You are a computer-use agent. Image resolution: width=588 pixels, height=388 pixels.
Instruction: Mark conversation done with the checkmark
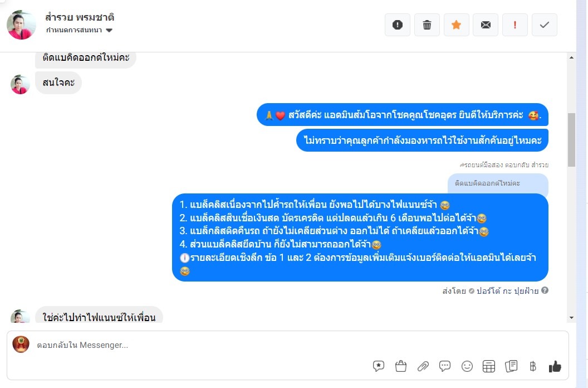(x=545, y=25)
